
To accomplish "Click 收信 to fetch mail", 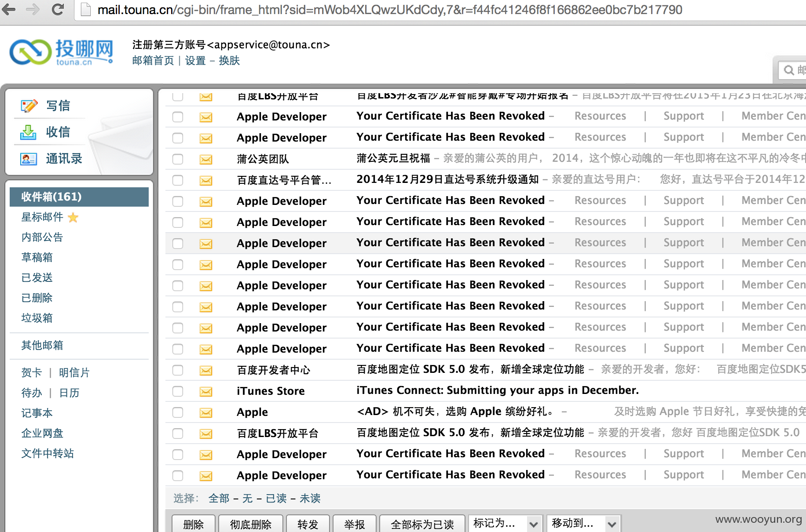I will (x=58, y=132).
